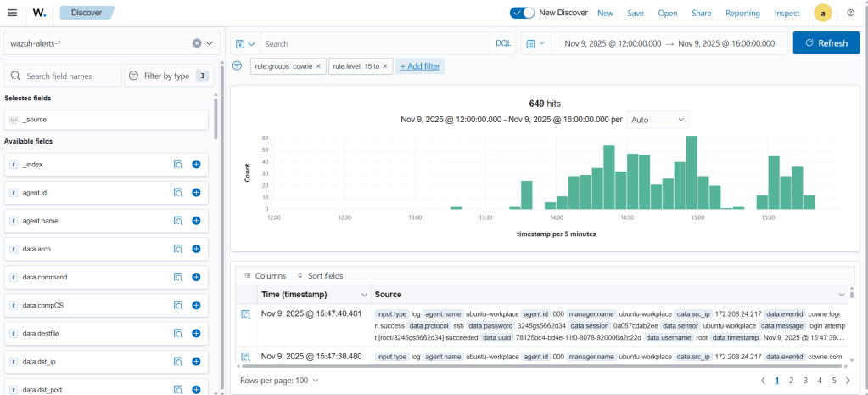
Task: Click the Add filter link
Action: pos(421,66)
